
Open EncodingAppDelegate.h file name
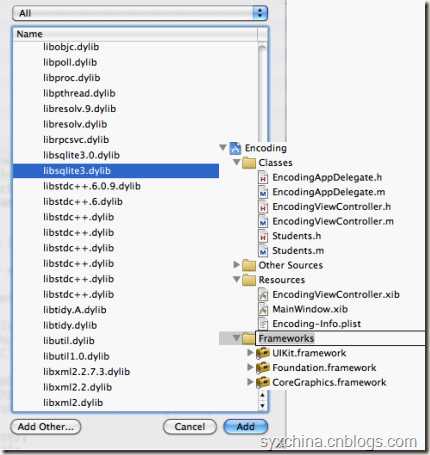pos(327,177)
